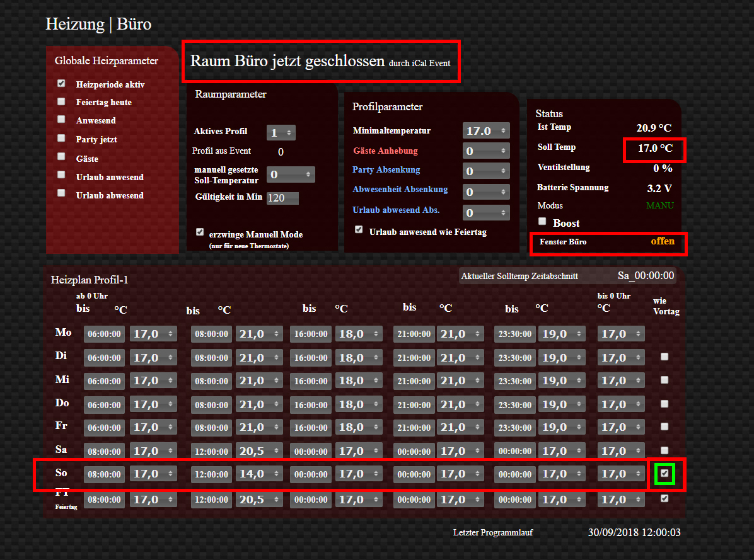The width and height of the screenshot is (754, 560).
Task: Click the Fenster Büro offen status
Action: [663, 241]
